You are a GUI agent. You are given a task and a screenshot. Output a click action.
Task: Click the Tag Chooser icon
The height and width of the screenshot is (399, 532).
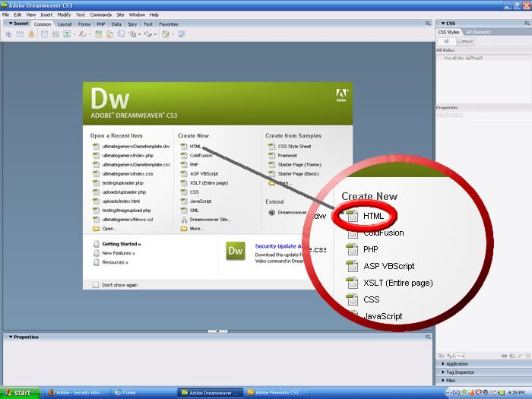182,34
